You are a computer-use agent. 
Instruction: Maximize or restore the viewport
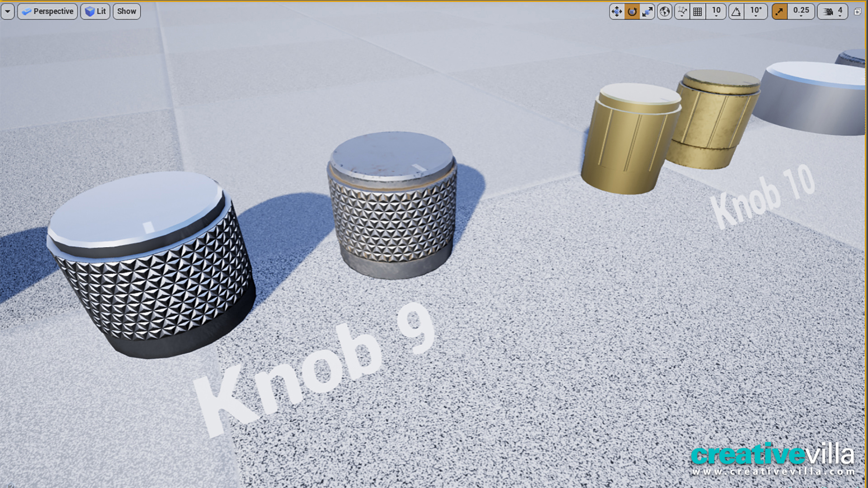[858, 12]
